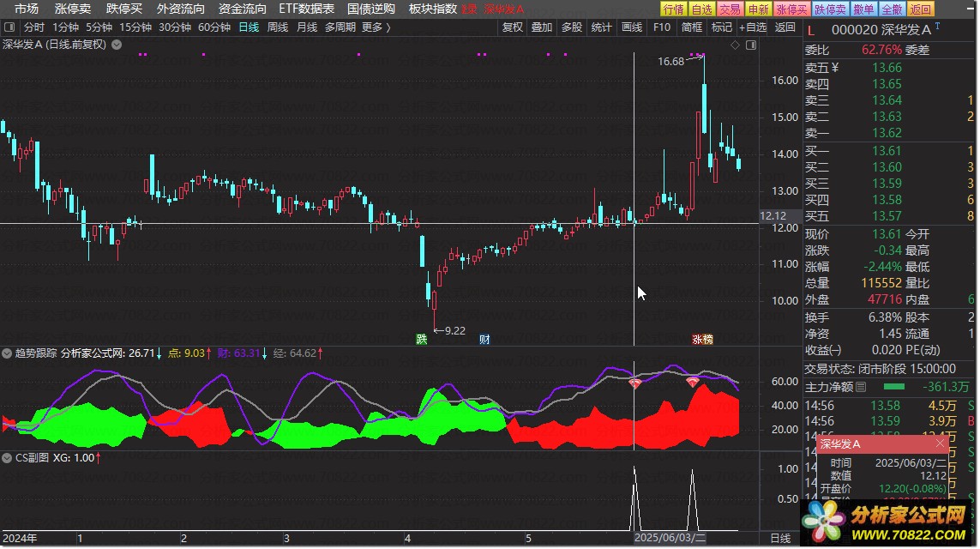
Task: Switch to the 周线 weekly tab
Action: click(278, 27)
